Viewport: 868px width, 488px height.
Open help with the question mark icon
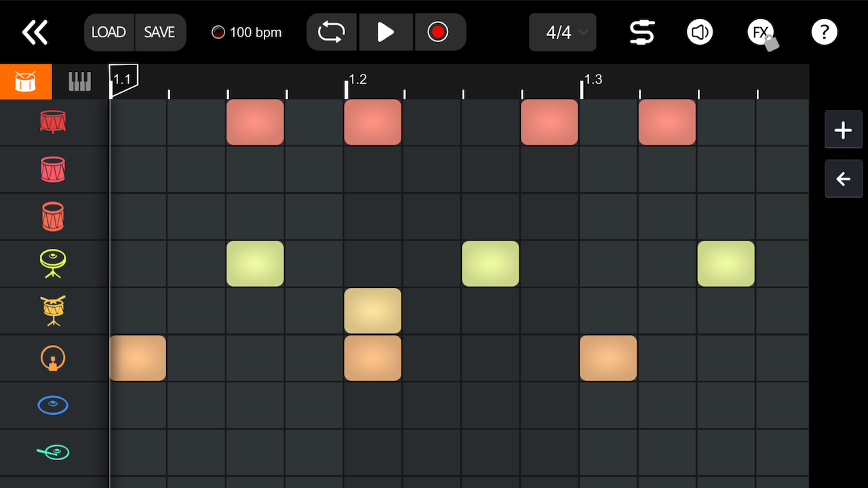pyautogui.click(x=824, y=32)
